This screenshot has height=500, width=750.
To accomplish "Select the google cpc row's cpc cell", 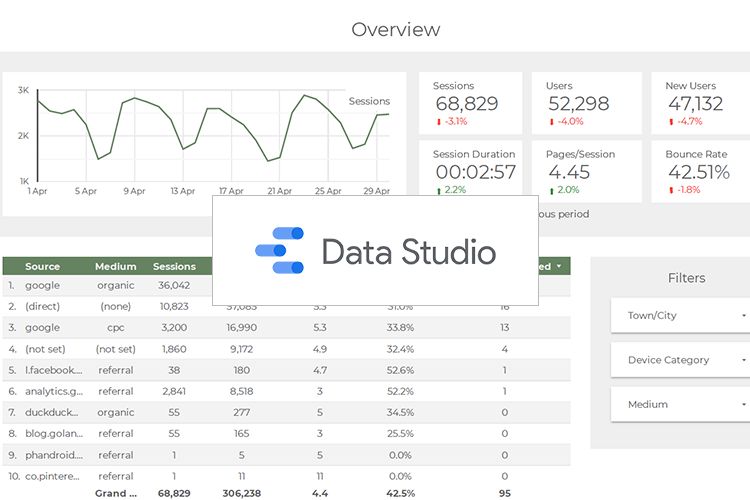I will tap(116, 328).
